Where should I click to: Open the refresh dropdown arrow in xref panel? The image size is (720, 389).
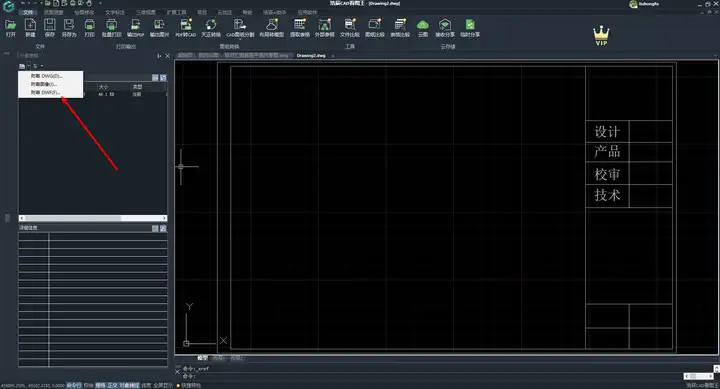42,66
